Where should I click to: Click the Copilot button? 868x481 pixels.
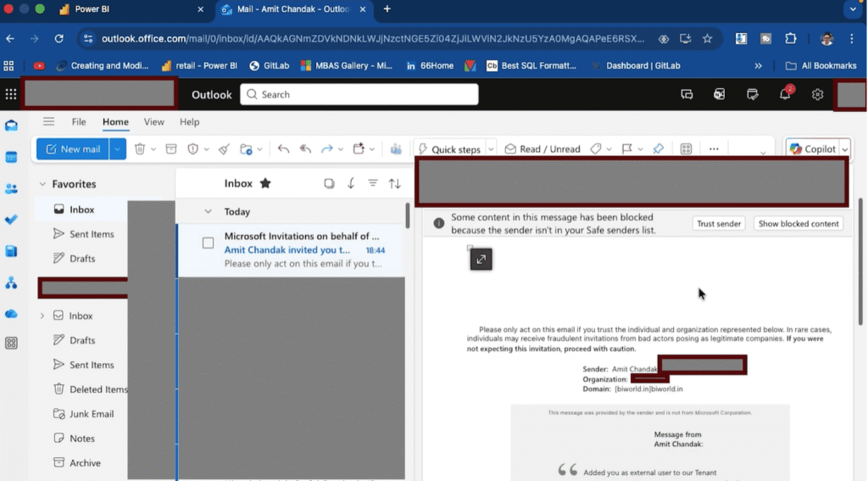click(x=813, y=149)
